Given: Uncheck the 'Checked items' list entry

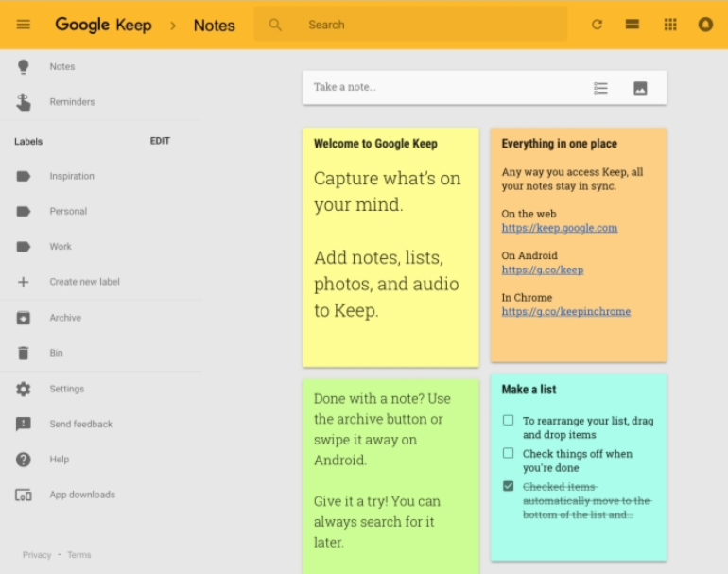Looking at the screenshot, I should point(509,486).
